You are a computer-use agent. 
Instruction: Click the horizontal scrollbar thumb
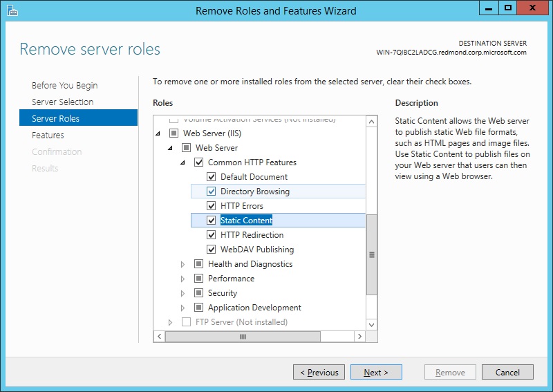click(243, 336)
